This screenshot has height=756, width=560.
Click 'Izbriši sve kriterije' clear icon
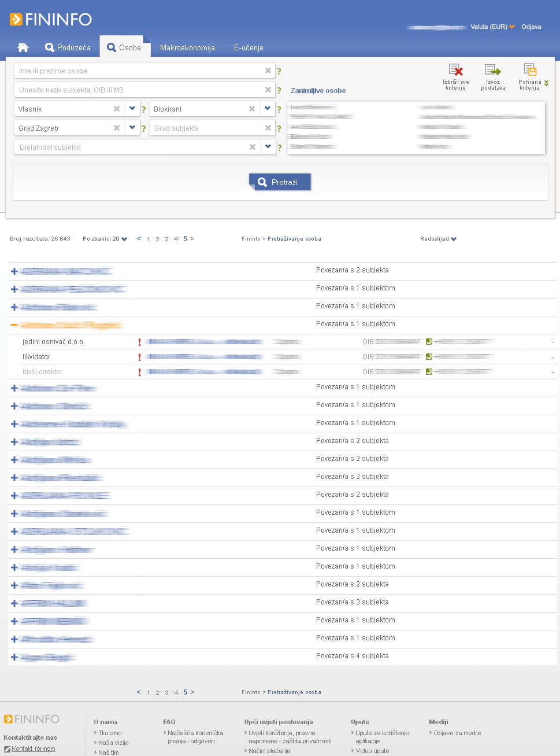pos(456,71)
